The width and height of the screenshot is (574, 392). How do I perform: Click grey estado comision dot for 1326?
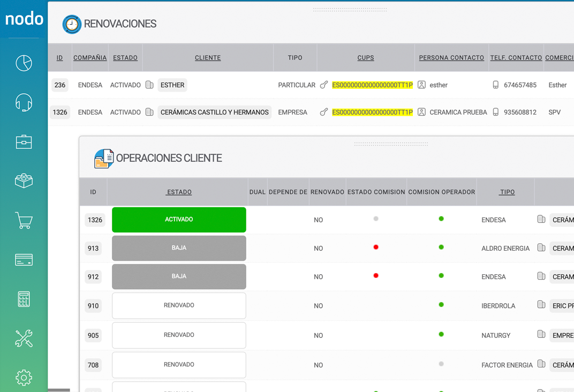(x=376, y=219)
